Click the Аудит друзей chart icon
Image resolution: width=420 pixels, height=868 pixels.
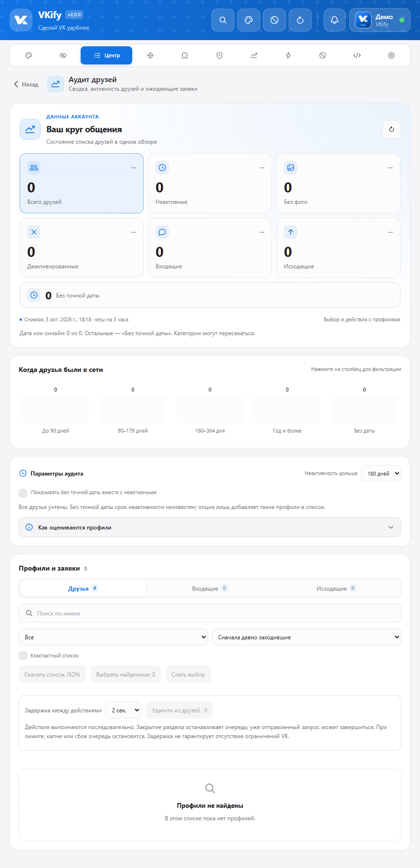tap(55, 84)
